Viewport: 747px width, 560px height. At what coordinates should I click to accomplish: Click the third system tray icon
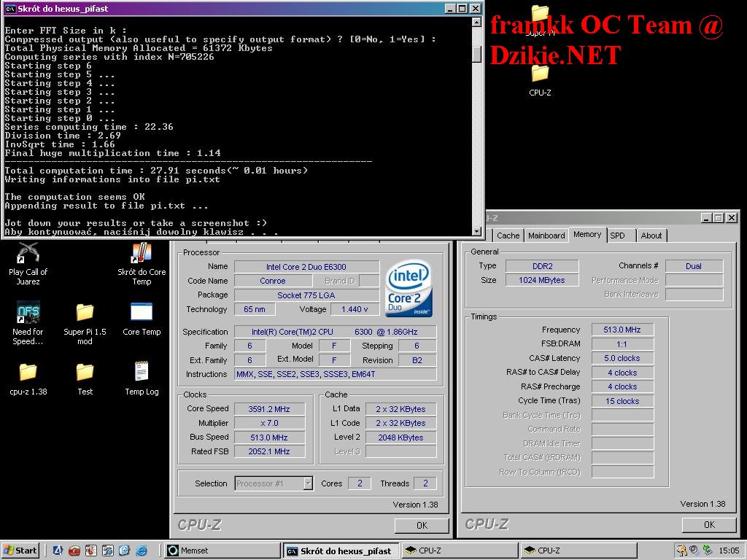(706, 551)
